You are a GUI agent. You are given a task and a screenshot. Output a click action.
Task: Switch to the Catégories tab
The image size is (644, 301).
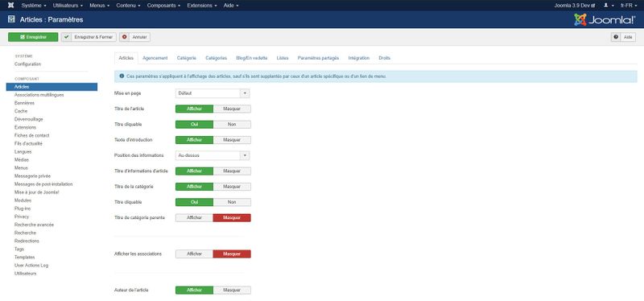[216, 58]
